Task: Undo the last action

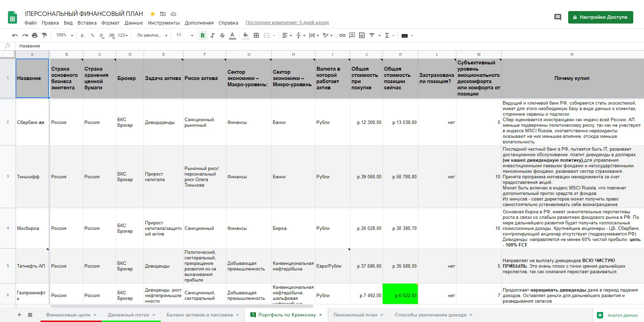Action: [x=15, y=35]
